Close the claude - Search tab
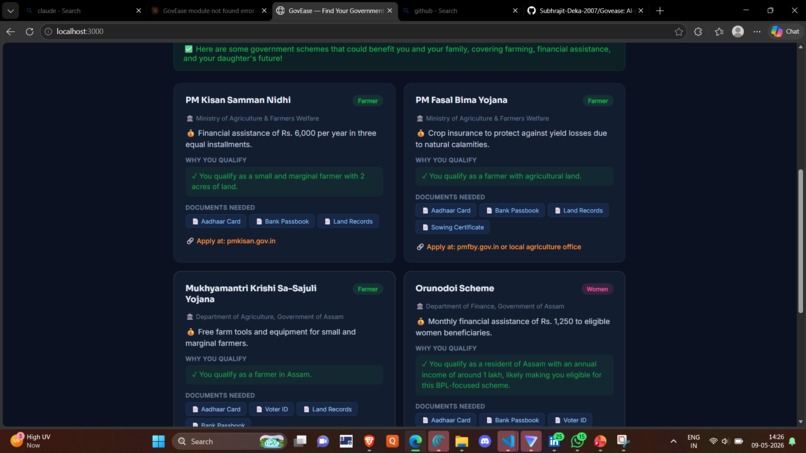This screenshot has height=453, width=806. (138, 10)
